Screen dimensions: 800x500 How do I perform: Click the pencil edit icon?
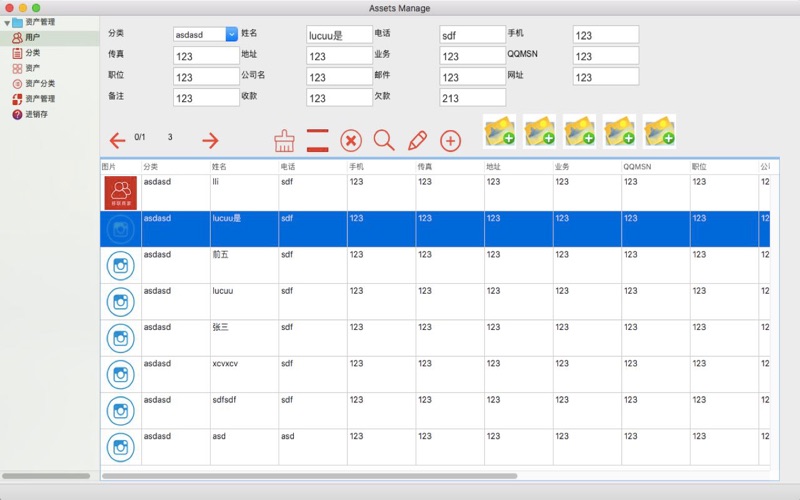[417, 140]
